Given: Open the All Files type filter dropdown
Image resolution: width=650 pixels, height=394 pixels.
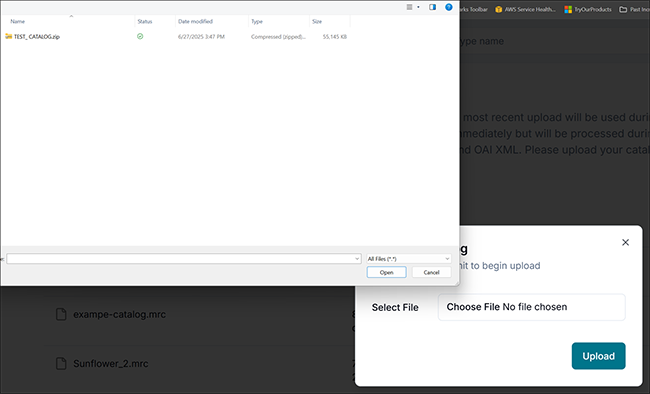Looking at the screenshot, I should click(x=408, y=259).
